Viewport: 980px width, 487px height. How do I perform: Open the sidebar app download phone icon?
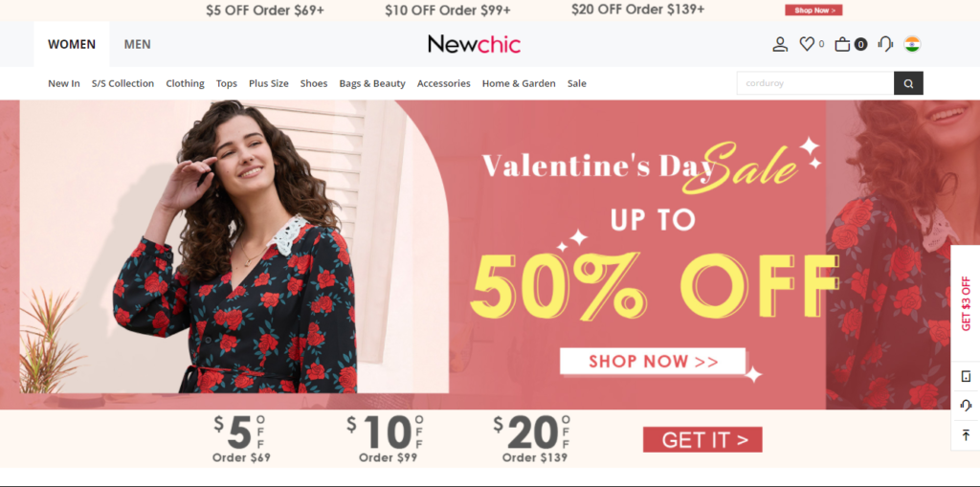click(966, 376)
